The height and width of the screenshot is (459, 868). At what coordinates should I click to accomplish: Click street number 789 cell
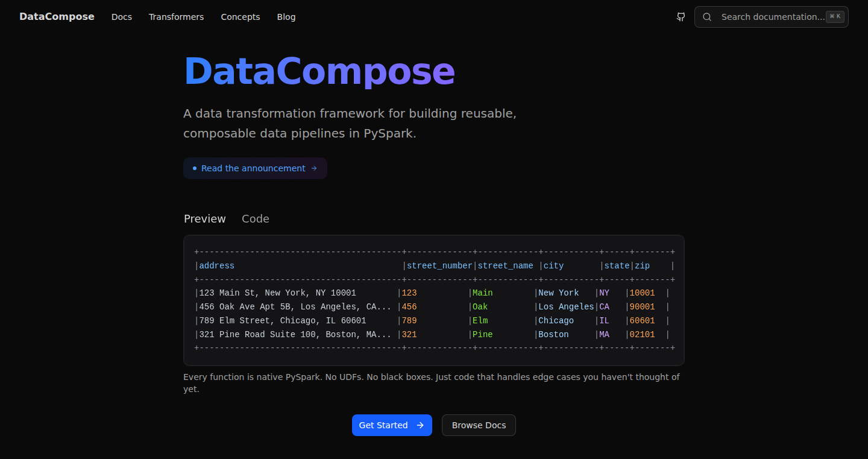(409, 321)
